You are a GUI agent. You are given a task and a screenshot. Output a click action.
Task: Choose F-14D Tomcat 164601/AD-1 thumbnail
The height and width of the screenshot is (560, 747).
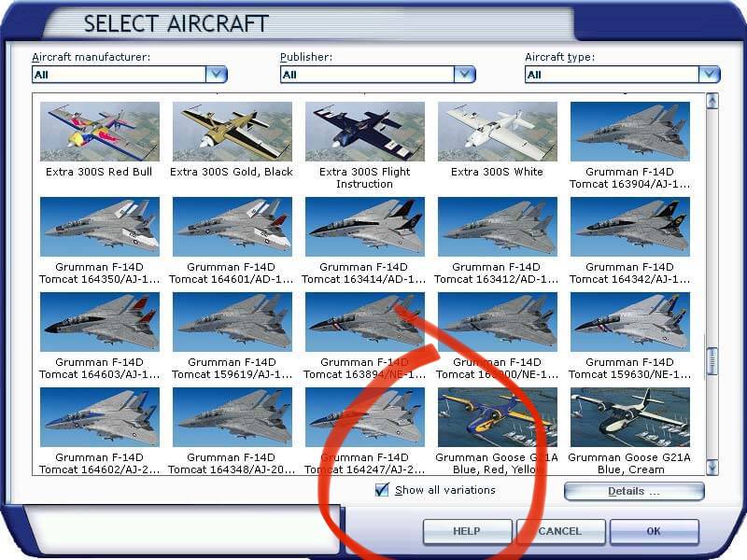232,227
